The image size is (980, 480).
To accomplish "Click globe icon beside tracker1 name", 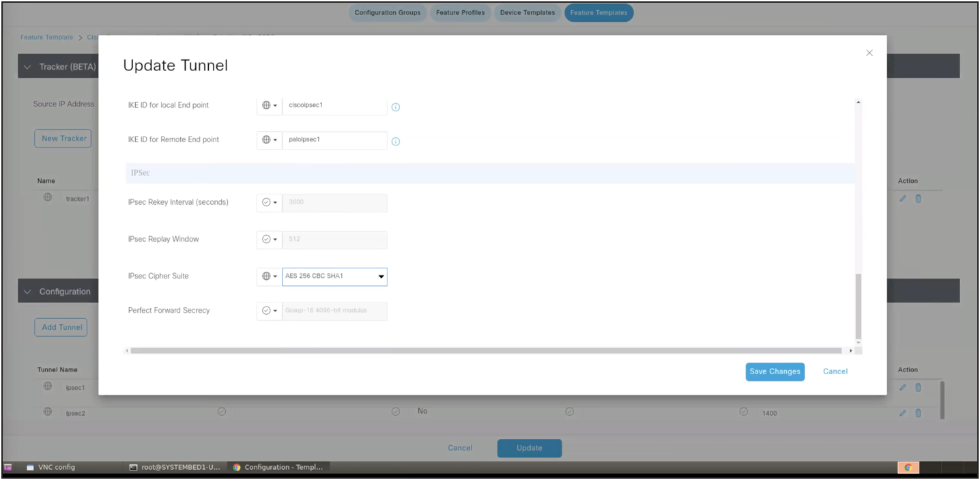I will 48,198.
